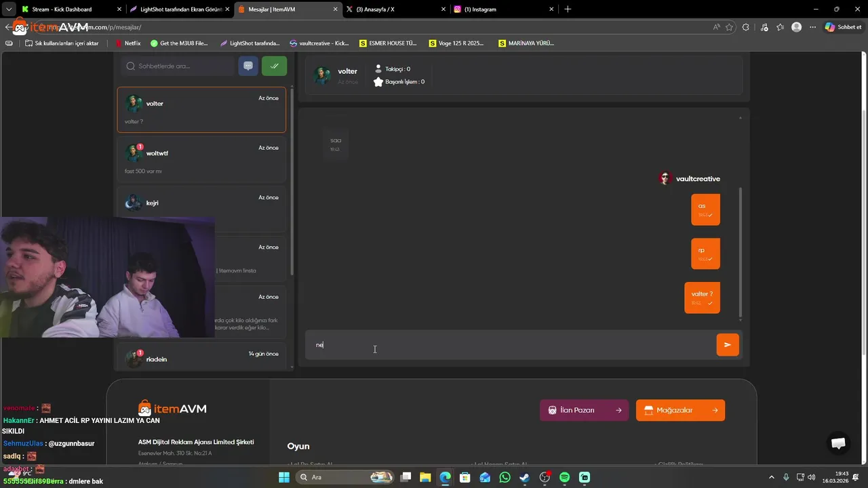Open Outlook from the taskbar

tap(485, 477)
